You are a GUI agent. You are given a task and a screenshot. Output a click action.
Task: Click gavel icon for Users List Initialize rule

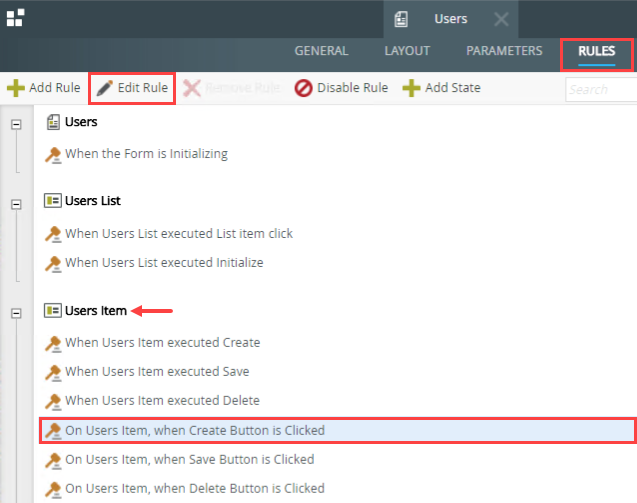coord(53,264)
